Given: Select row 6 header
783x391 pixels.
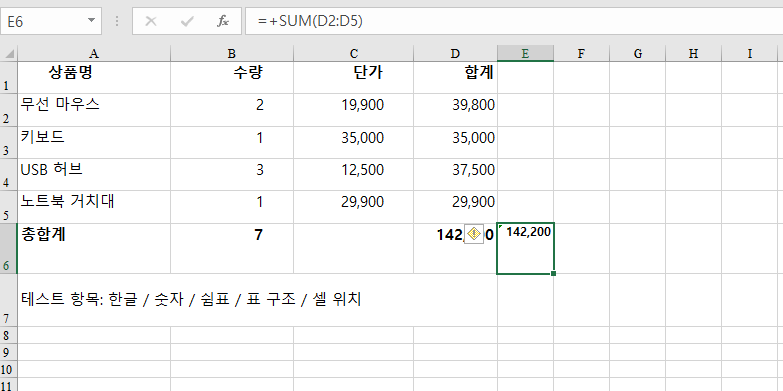Looking at the screenshot, I should [8, 248].
